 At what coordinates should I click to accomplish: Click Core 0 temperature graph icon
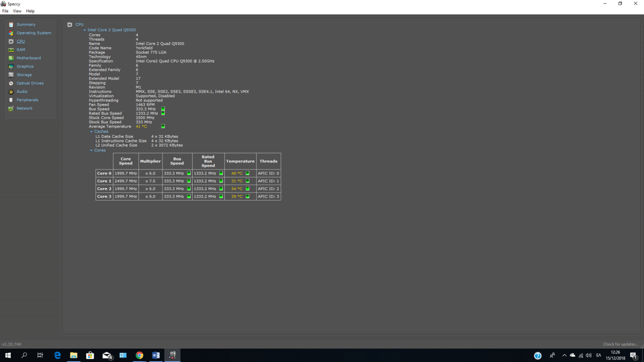pyautogui.click(x=248, y=173)
